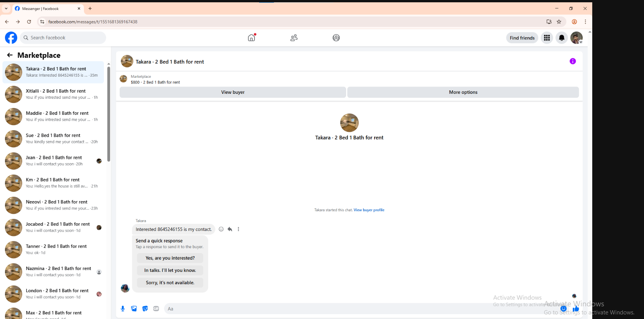The width and height of the screenshot is (644, 319).
Task: Reload the current page
Action: tap(29, 22)
